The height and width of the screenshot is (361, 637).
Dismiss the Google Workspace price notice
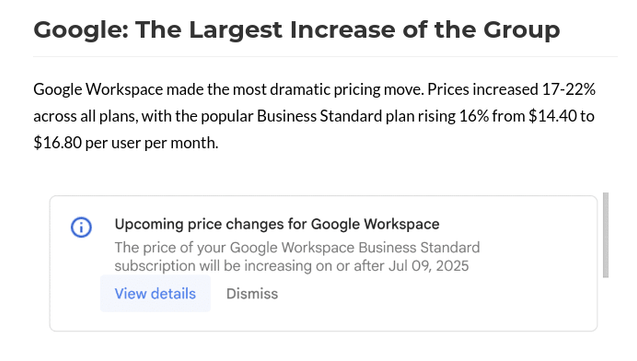[x=252, y=294]
